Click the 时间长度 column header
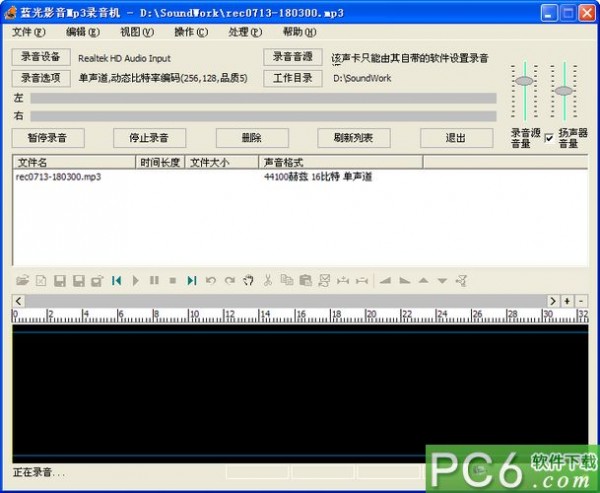 (x=160, y=162)
